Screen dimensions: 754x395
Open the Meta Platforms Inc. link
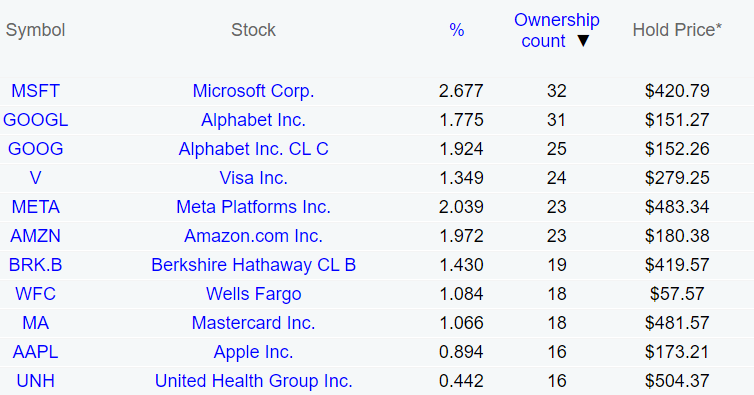click(x=253, y=207)
